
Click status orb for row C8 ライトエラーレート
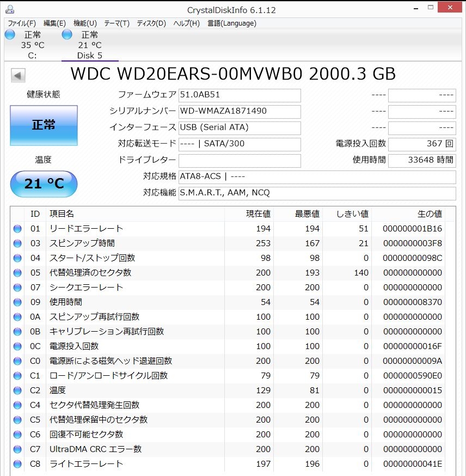[17, 463]
